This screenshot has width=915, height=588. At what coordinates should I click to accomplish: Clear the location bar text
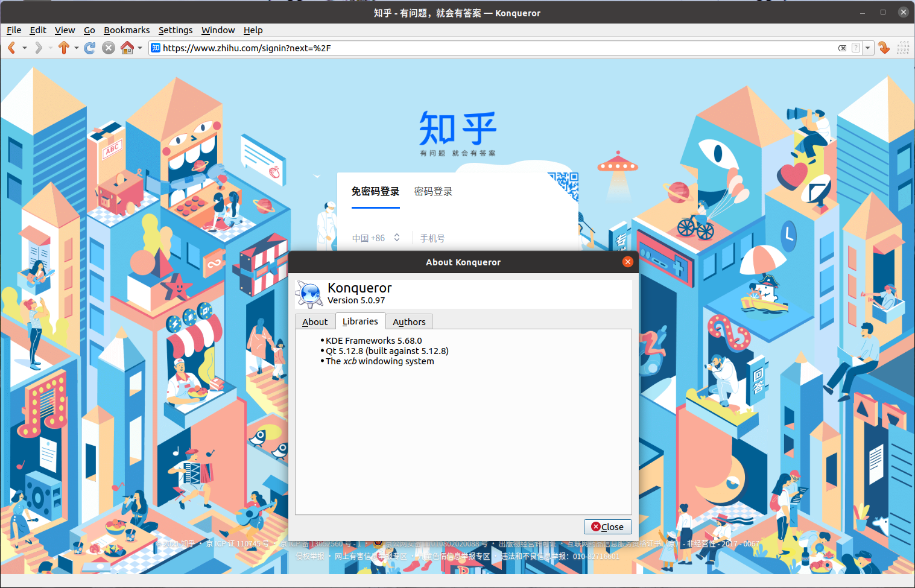tap(842, 48)
